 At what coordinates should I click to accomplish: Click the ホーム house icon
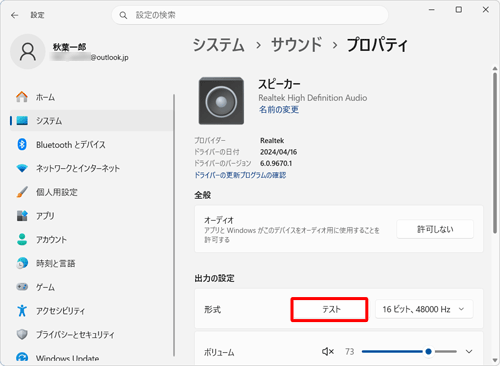22,97
